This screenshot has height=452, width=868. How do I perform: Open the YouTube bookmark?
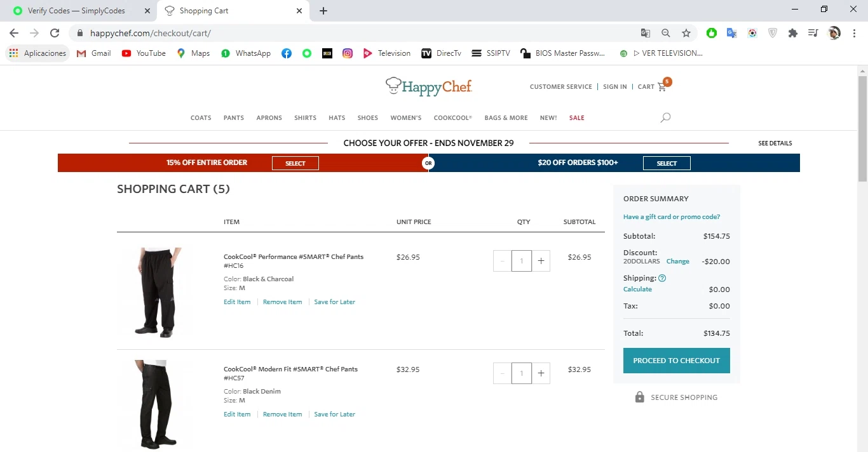click(144, 53)
